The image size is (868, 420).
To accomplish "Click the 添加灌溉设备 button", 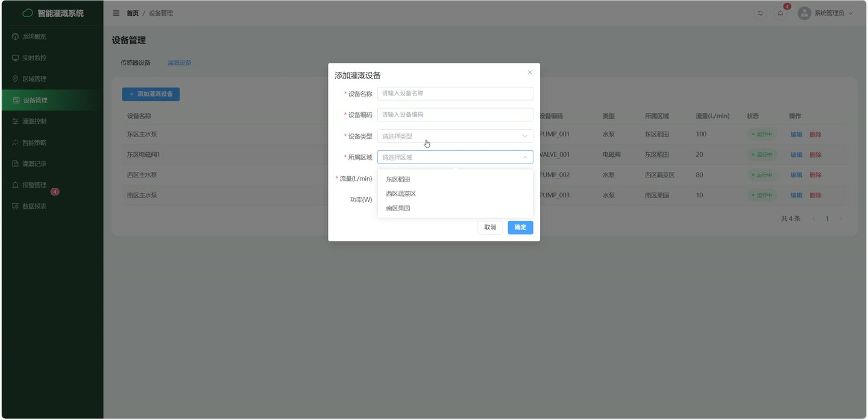I will pyautogui.click(x=151, y=94).
